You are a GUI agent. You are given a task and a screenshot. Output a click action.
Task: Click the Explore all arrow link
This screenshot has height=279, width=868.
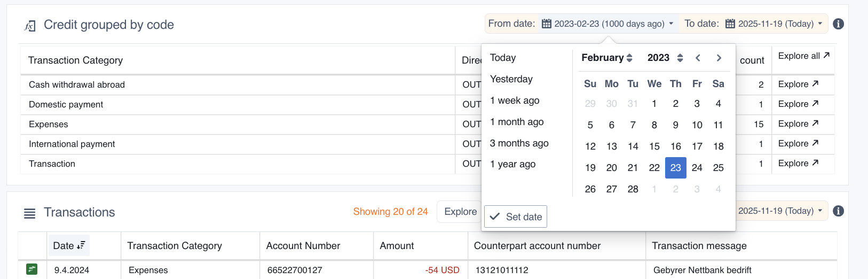[x=803, y=56]
